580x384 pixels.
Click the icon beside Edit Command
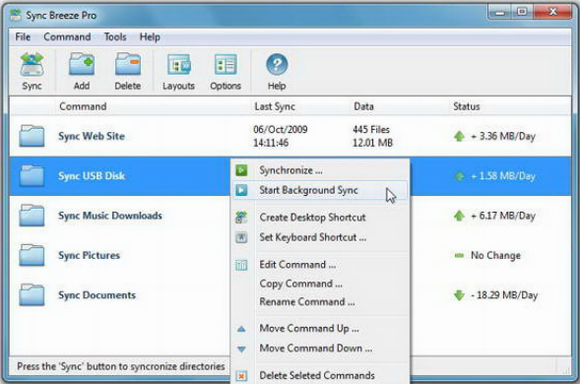click(242, 265)
